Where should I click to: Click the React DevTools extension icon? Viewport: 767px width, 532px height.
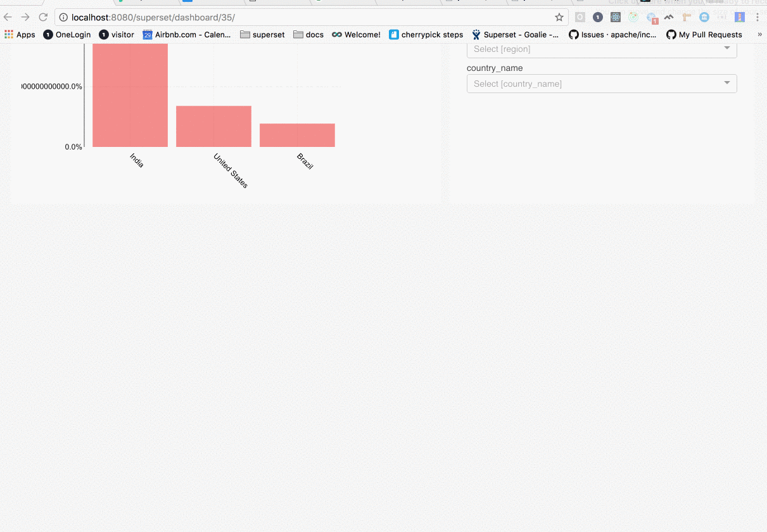click(616, 17)
